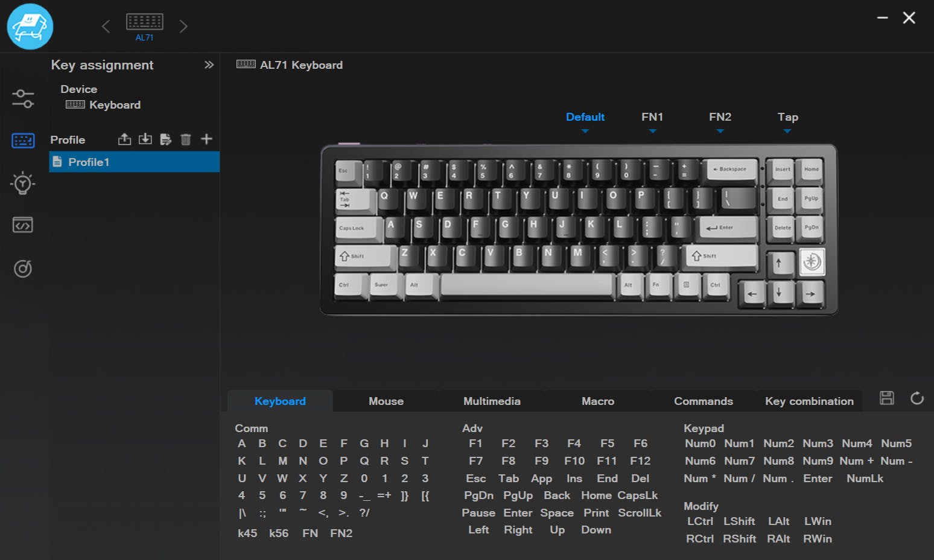The height and width of the screenshot is (560, 934).
Task: Click the export profile icon
Action: click(124, 139)
